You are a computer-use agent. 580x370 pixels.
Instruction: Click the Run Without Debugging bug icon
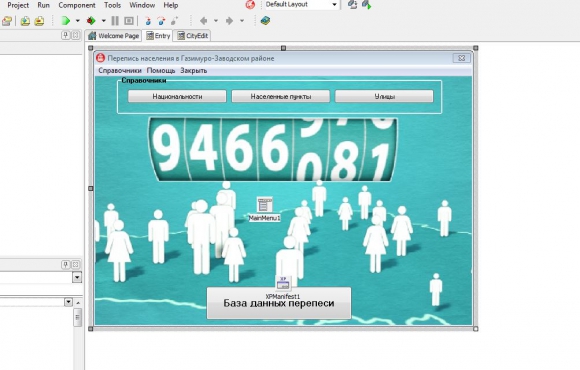[91, 21]
